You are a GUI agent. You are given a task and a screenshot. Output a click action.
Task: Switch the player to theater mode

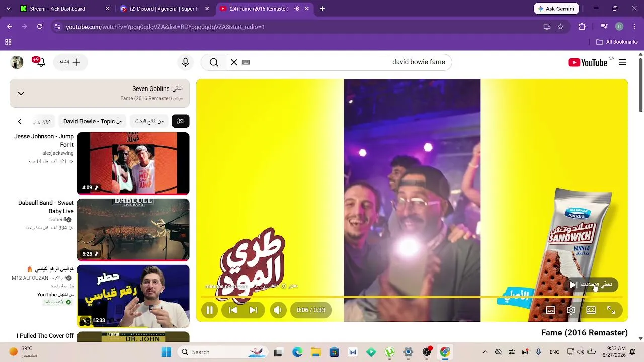coord(591,310)
